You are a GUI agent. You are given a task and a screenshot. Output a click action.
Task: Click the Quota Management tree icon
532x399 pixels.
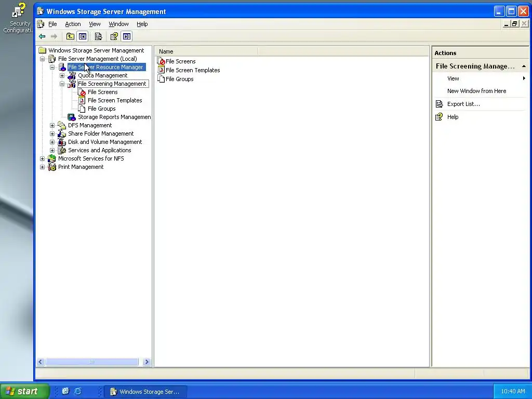point(72,75)
